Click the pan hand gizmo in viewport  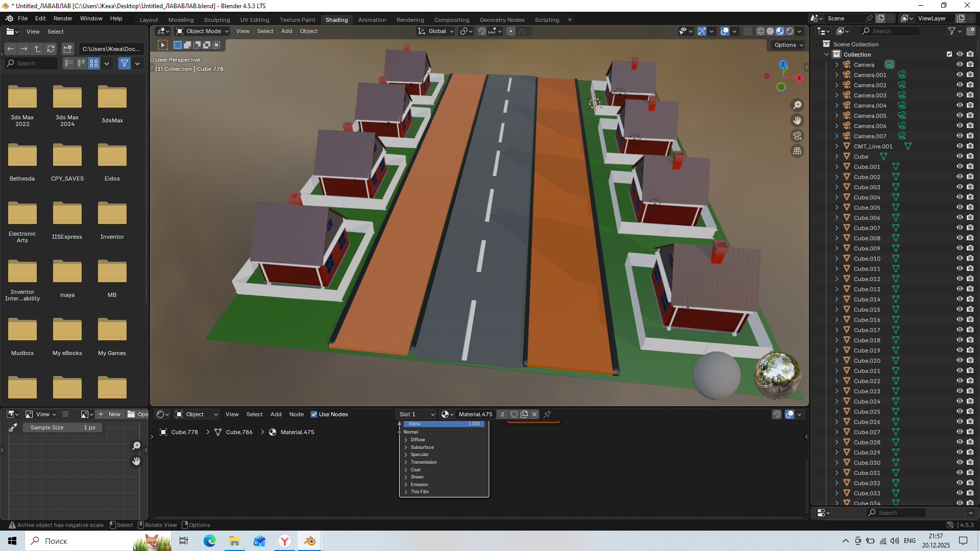click(x=797, y=120)
